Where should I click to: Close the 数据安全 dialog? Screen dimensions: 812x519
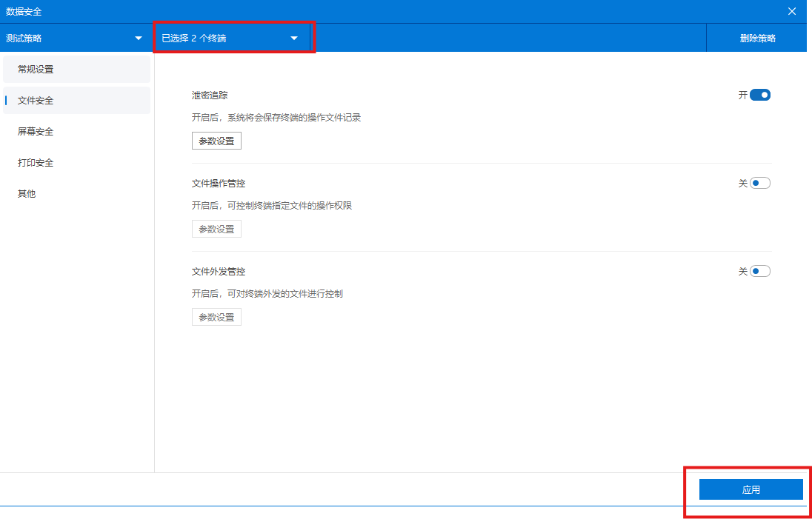tap(791, 11)
